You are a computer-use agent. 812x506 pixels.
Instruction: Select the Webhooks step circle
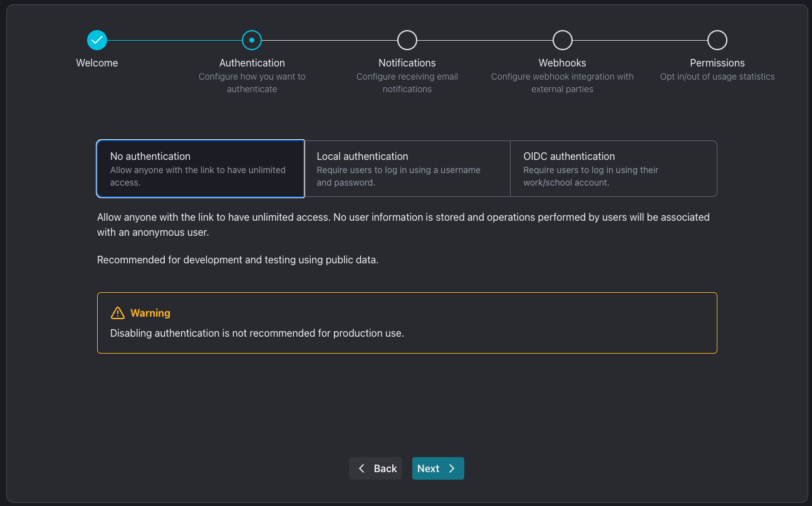[563, 40]
